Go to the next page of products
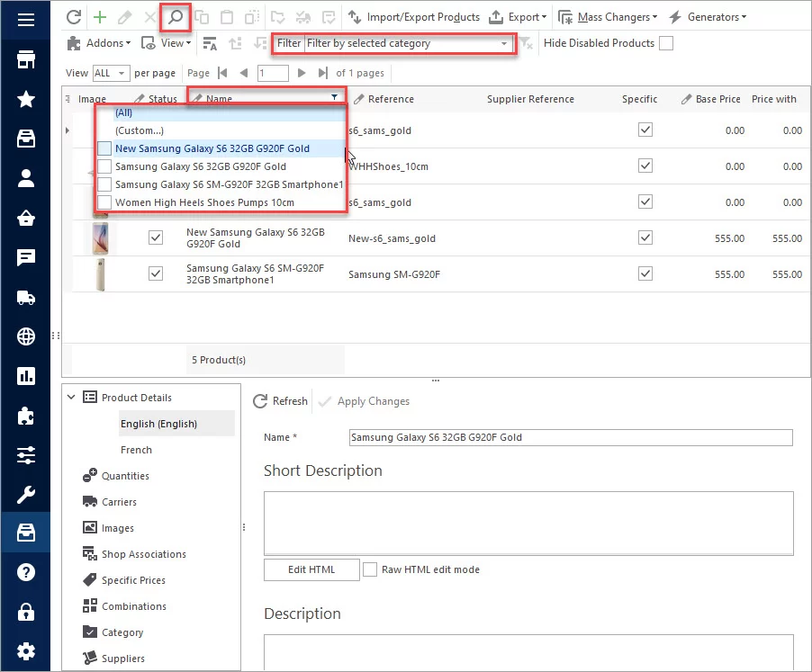812x672 pixels. point(302,73)
